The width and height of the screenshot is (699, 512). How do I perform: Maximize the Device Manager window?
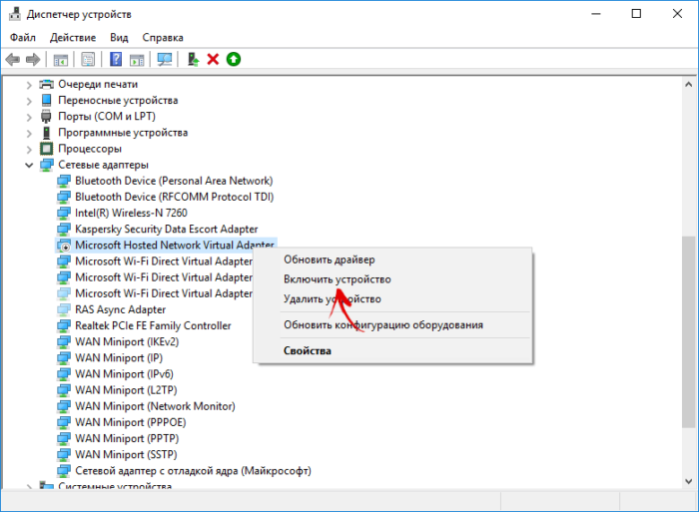click(x=637, y=14)
